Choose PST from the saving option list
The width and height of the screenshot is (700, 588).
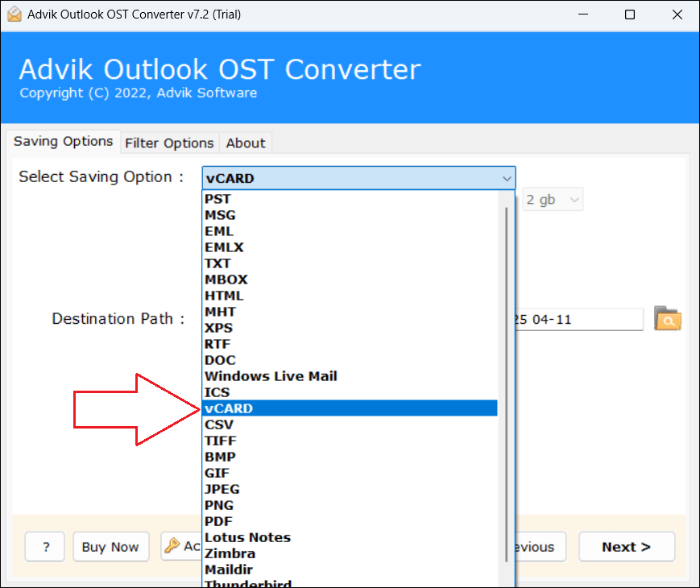click(350, 199)
